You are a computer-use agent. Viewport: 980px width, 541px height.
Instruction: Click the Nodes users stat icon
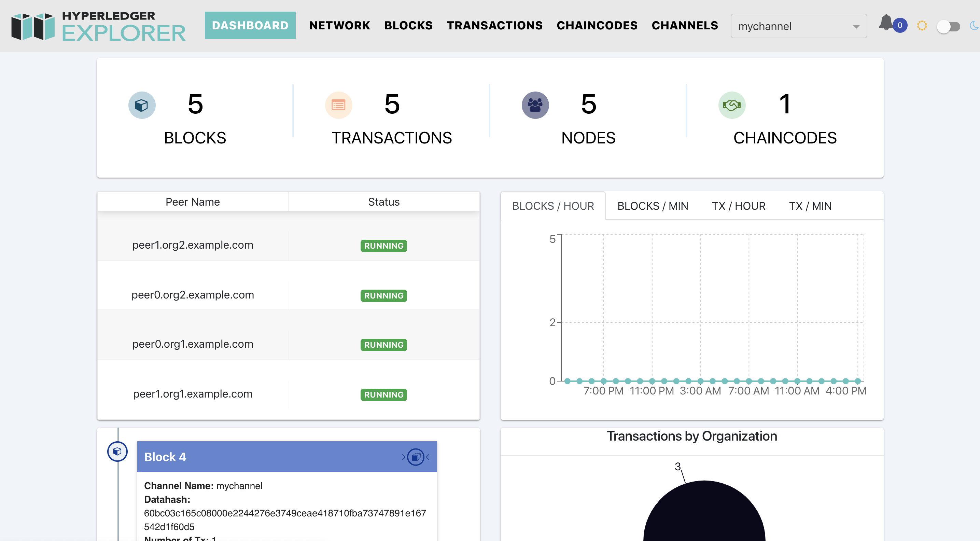coord(535,105)
